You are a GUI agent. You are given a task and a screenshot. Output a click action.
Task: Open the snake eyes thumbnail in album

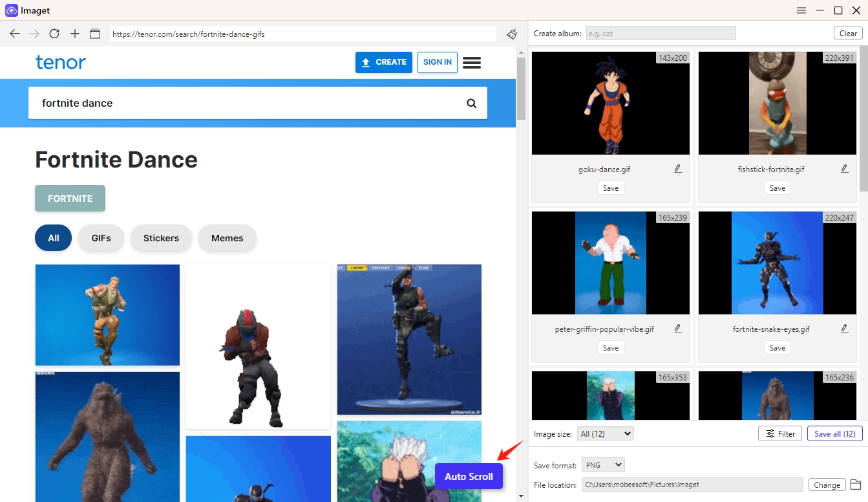tap(778, 263)
